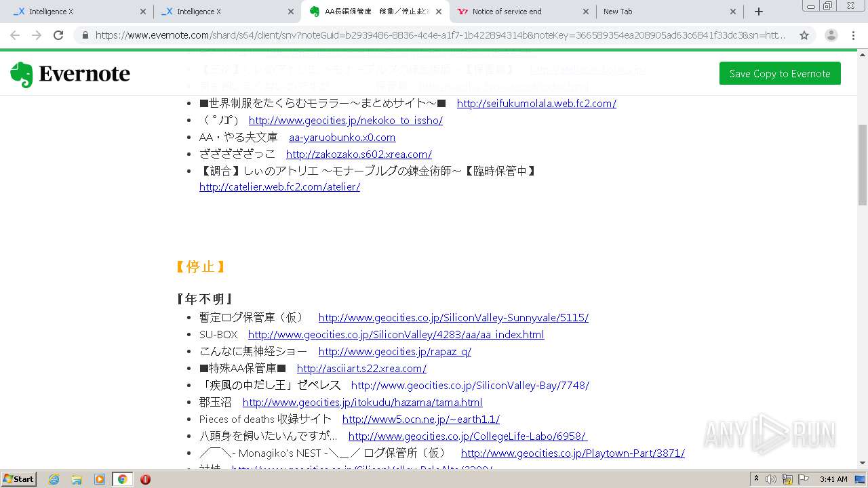Open Playtown-Part/3871 link

click(x=573, y=453)
